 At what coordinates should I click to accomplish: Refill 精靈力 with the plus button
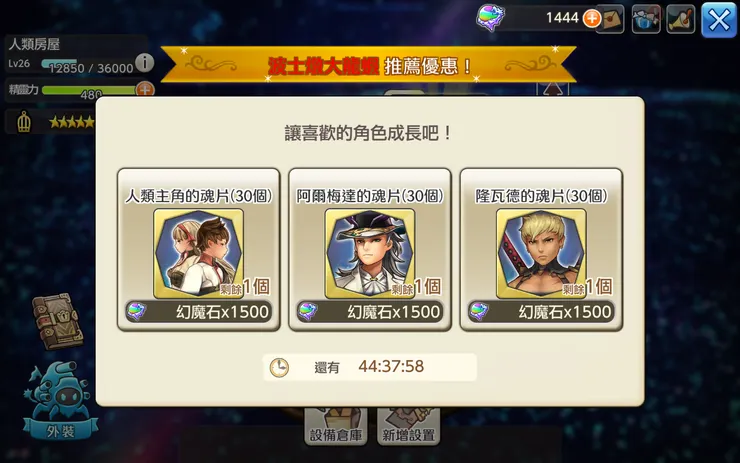tap(145, 89)
